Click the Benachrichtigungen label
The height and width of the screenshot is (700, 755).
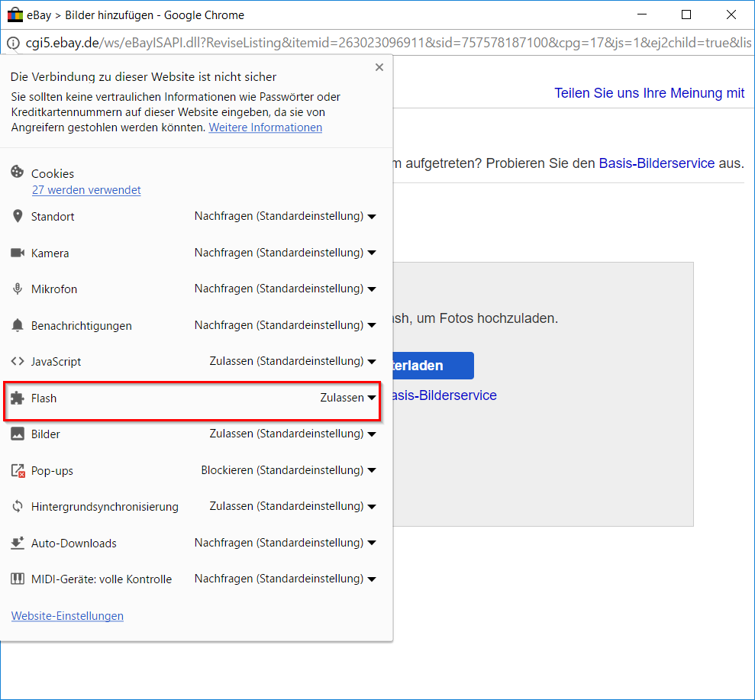82,326
